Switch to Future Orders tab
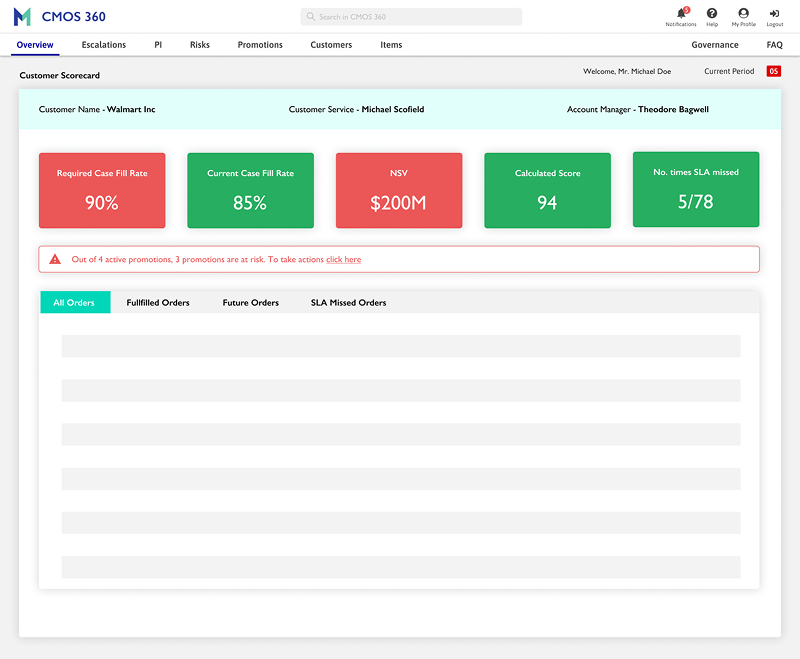Viewport: 800px width, 659px height. [251, 302]
